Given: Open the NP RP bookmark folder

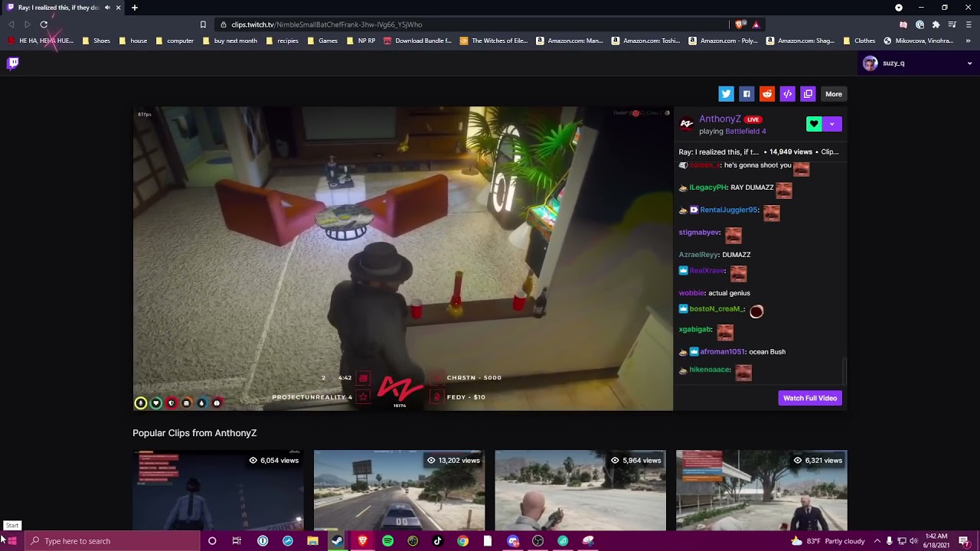Looking at the screenshot, I should (x=361, y=41).
